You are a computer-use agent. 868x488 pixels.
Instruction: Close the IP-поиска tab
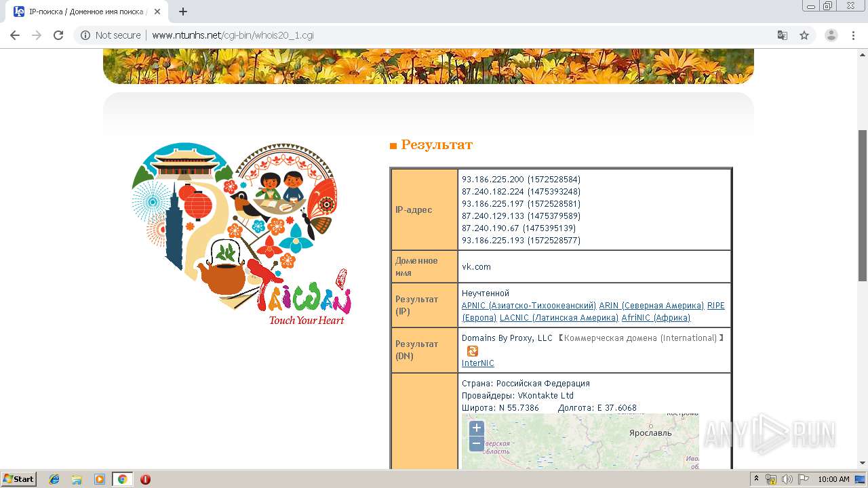158,12
